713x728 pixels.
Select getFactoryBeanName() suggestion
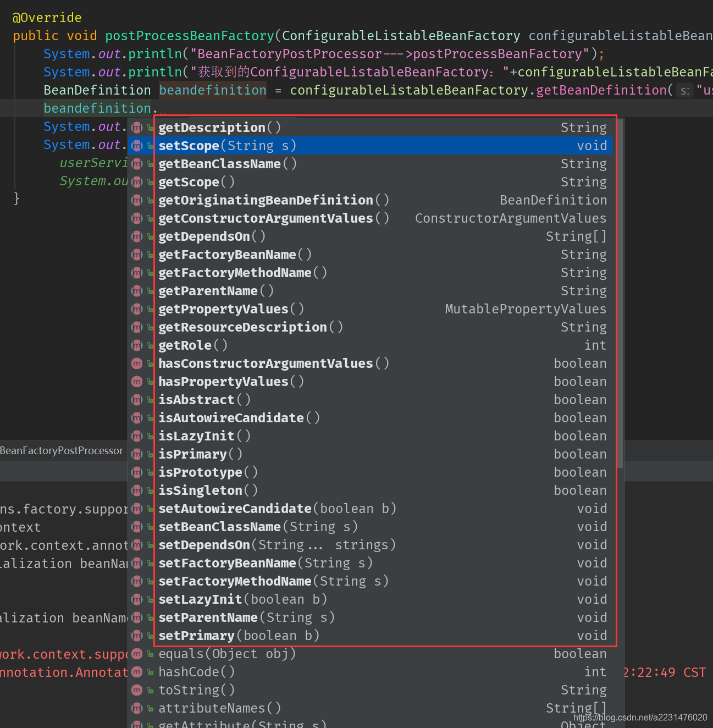click(x=371, y=255)
